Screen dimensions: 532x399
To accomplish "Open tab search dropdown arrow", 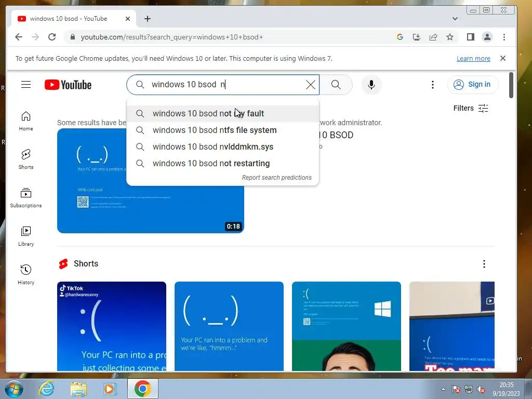I will point(455,19).
